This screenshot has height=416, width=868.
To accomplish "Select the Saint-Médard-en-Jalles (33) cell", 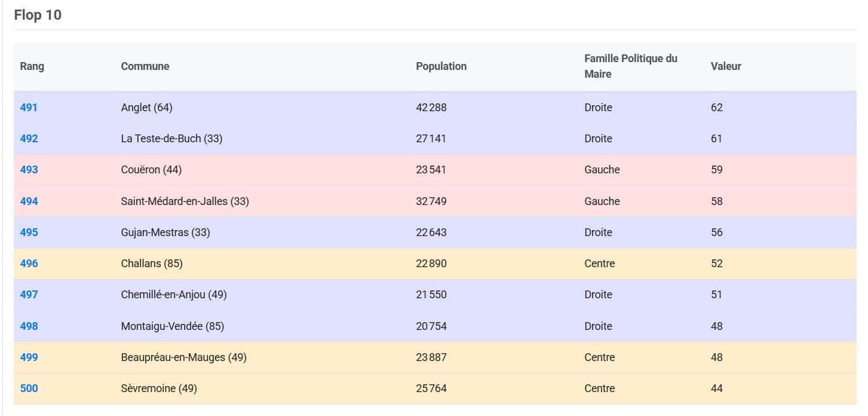I will pos(185,201).
